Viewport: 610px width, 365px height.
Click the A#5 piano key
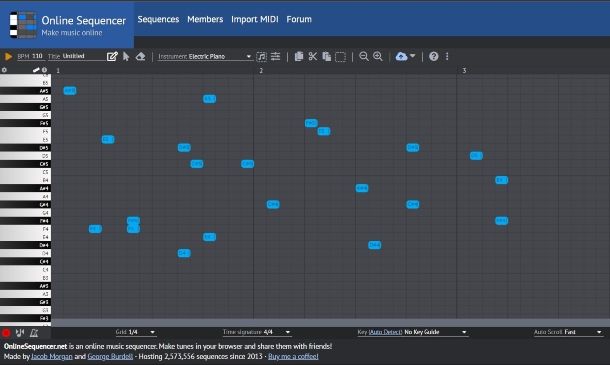click(x=25, y=91)
